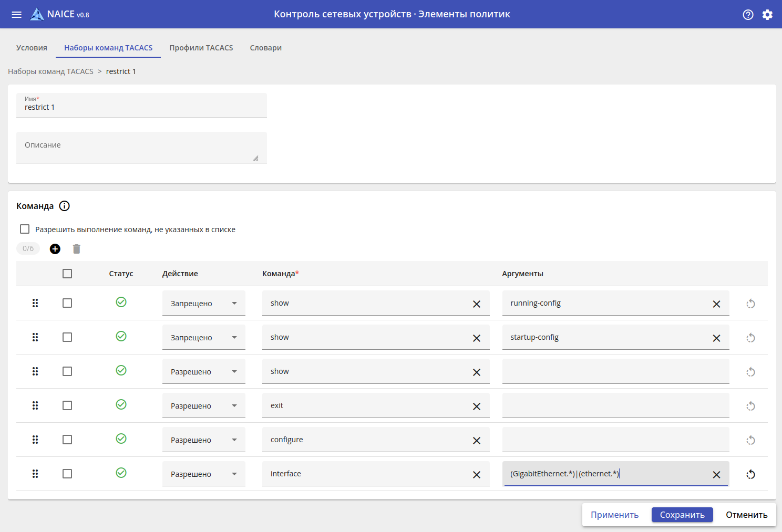Viewport: 782px width, 532px height.
Task: Open action dropdown for running-config row
Action: 203,304
